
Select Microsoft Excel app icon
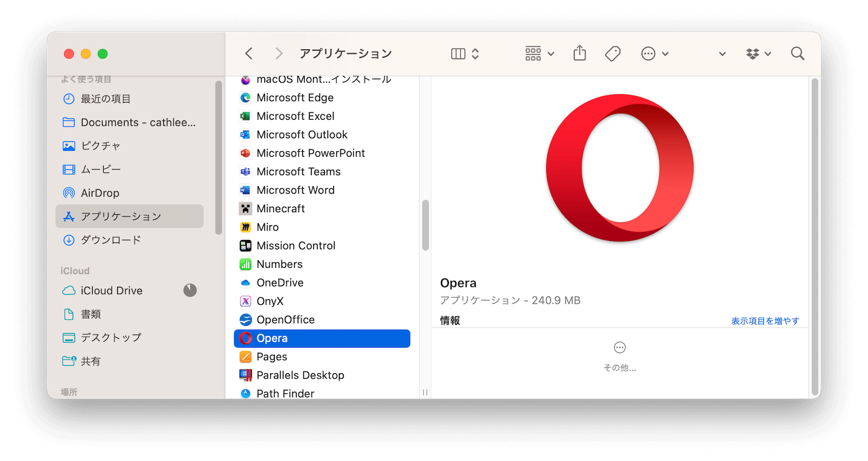coord(246,116)
